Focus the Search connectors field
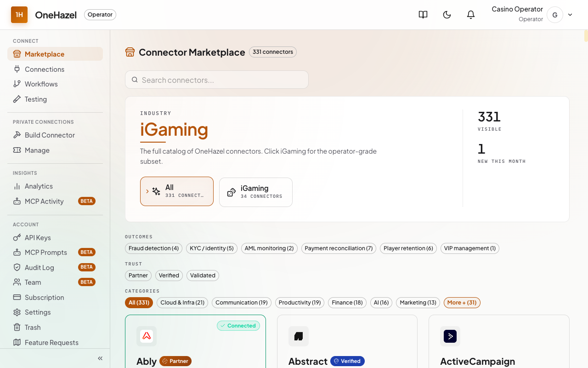588x368 pixels. [217, 80]
